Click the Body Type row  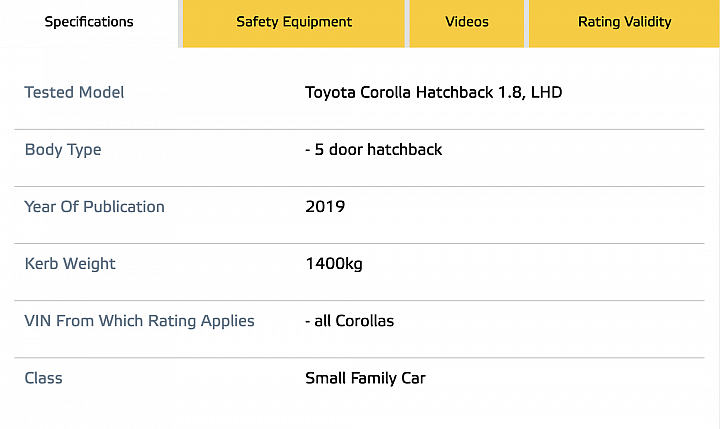coord(359,158)
